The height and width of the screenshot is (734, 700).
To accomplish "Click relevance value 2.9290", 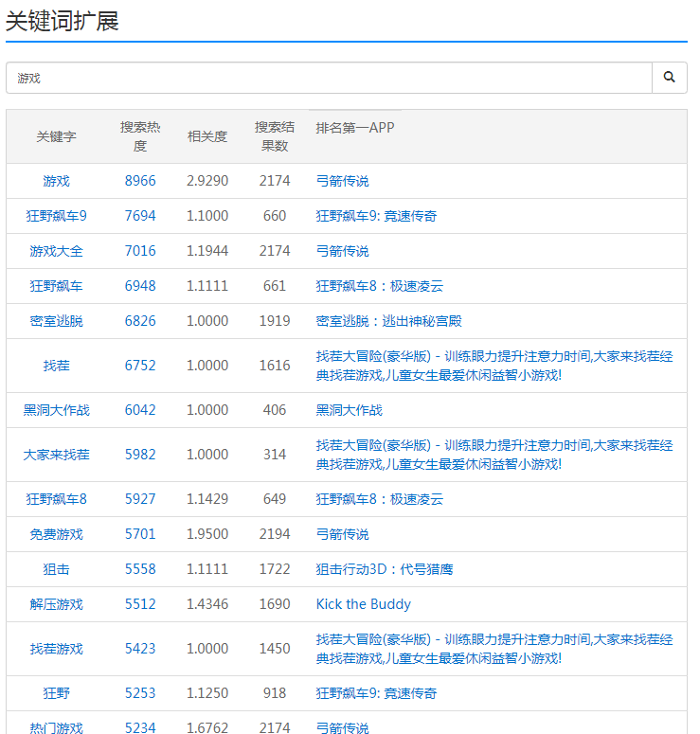I will tap(206, 181).
